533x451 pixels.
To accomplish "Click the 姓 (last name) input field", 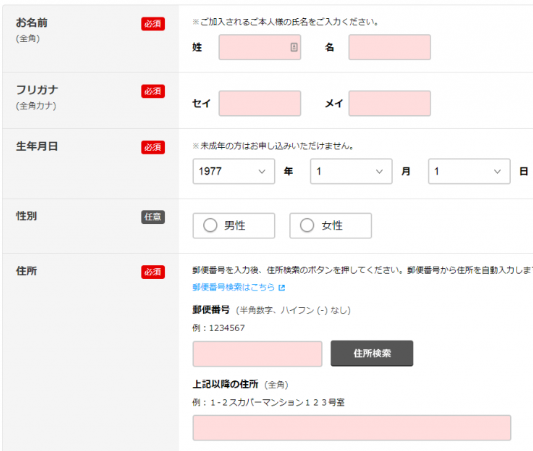I will 260,47.
